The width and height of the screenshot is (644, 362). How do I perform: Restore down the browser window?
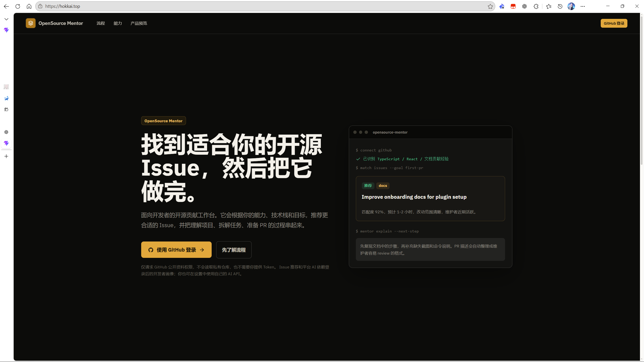[x=622, y=6]
